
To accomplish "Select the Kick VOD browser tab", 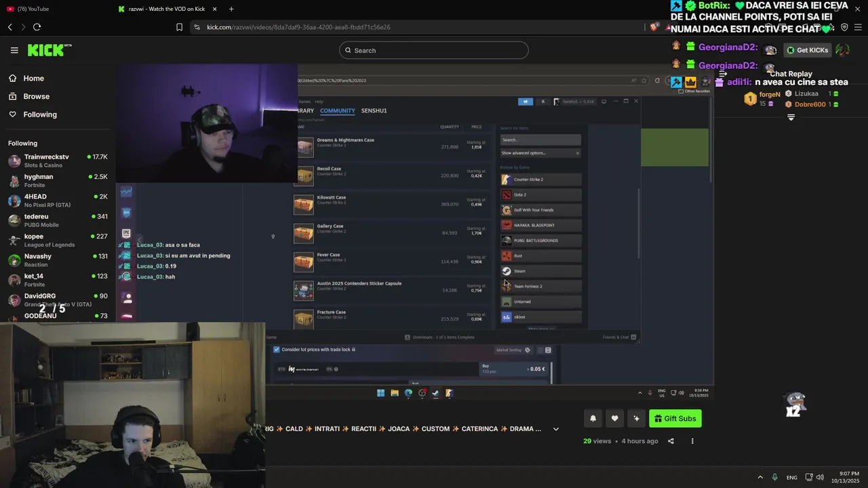I will 166,9.
